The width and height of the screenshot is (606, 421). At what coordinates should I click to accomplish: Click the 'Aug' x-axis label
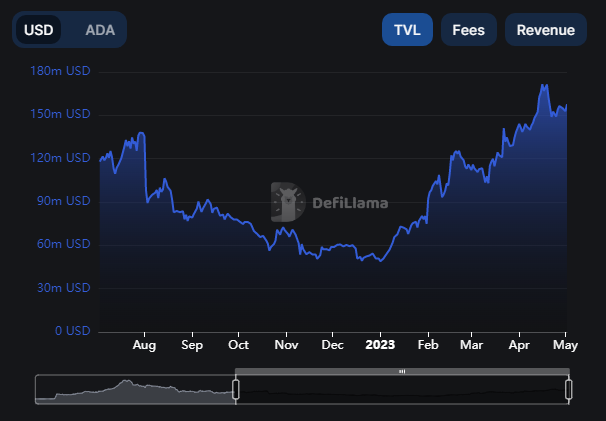(144, 345)
